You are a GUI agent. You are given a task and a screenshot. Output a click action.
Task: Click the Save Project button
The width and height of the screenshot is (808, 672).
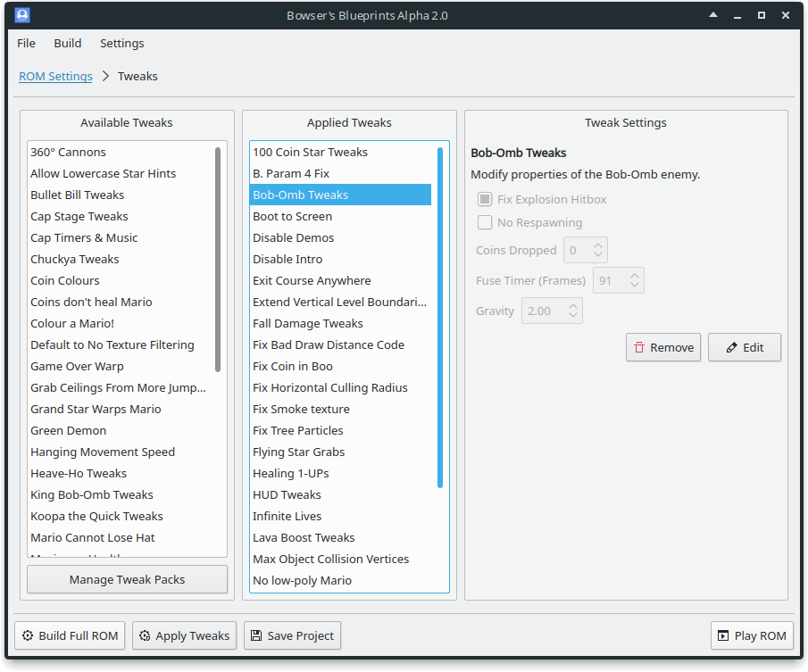292,635
